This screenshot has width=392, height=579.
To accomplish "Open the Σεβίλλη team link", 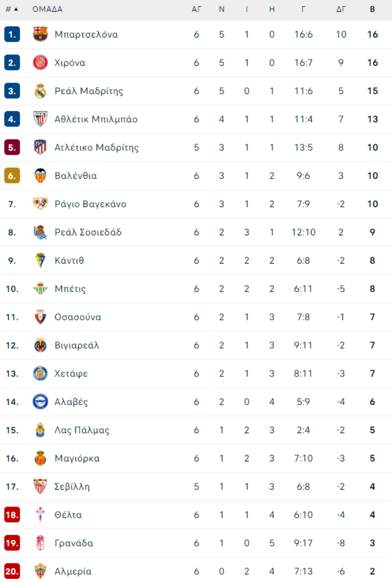I will click(x=72, y=487).
